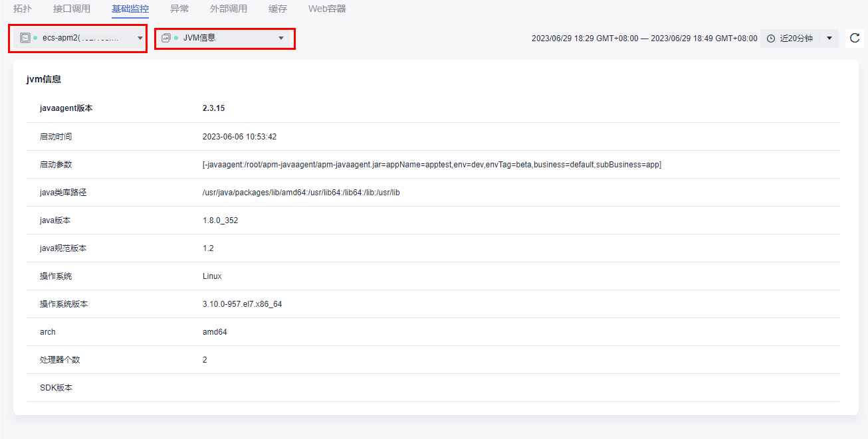Click the javaagent版本 row label
Screen dimensions: 868x439
(66, 108)
